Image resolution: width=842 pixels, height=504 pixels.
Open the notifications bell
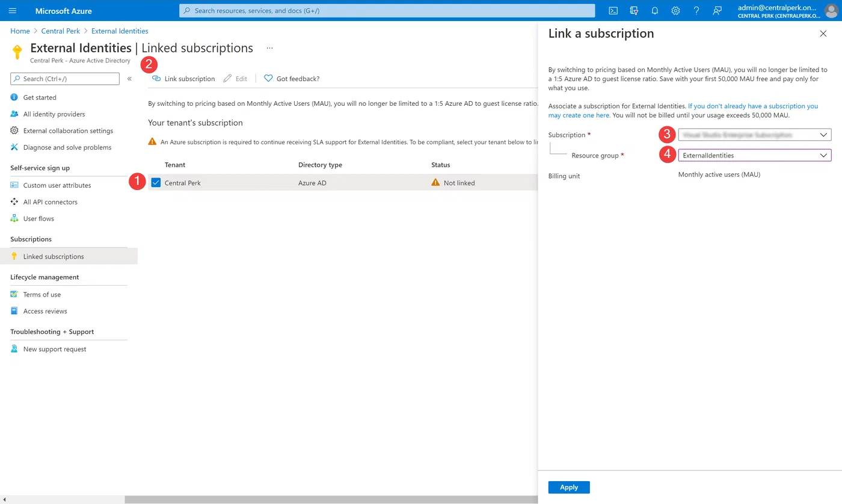coord(655,11)
